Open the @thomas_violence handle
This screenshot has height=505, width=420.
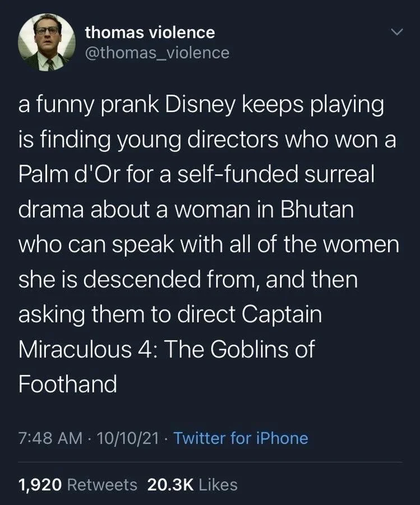[157, 53]
